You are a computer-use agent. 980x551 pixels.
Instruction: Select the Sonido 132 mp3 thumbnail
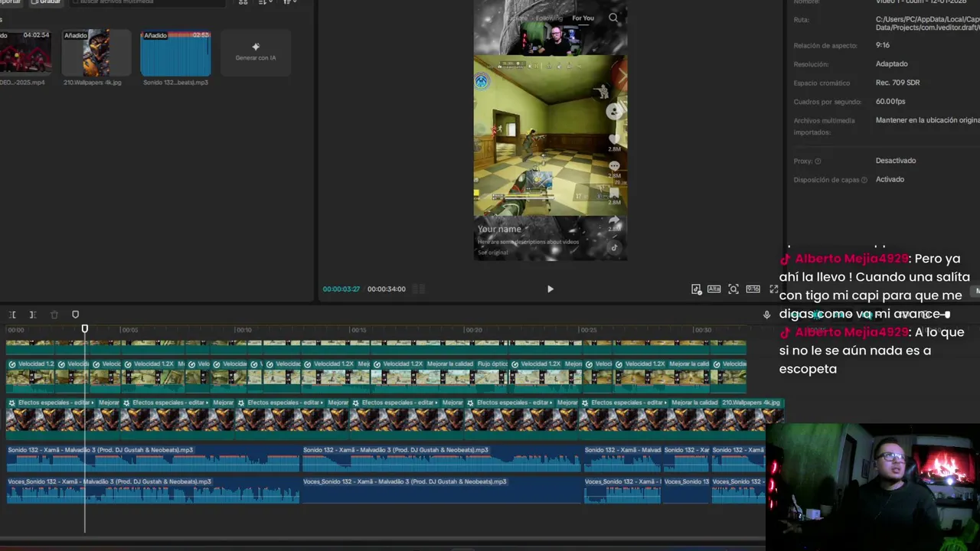(175, 53)
